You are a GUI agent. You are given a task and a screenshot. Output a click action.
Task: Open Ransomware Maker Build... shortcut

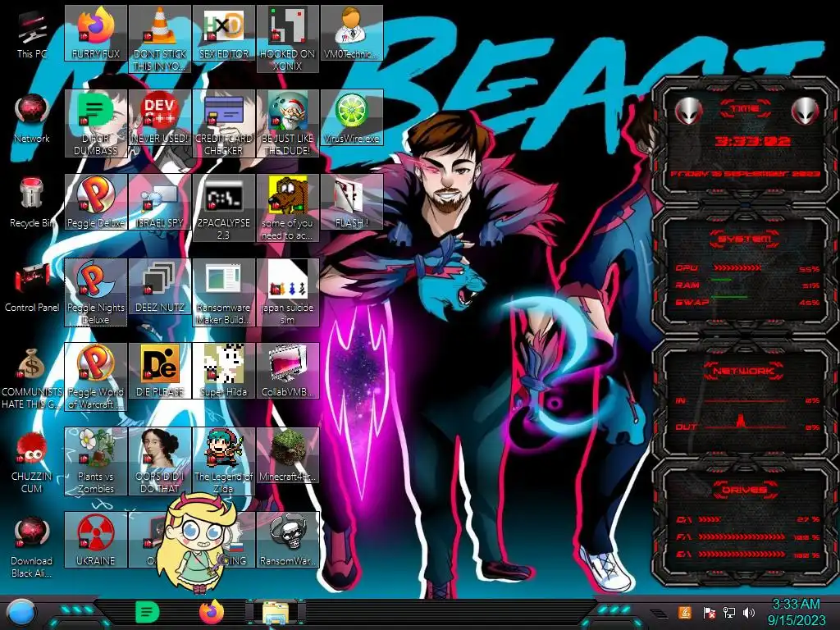(x=224, y=293)
